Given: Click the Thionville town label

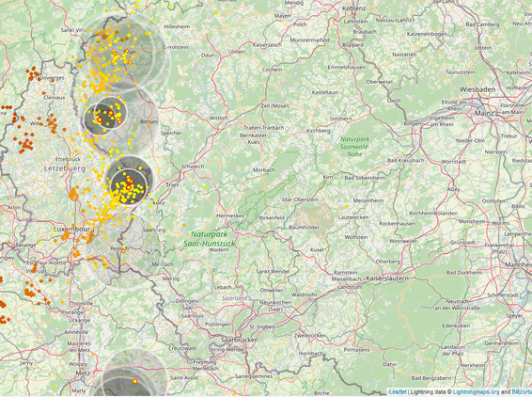Looking at the screenshot, I should tap(81, 303).
